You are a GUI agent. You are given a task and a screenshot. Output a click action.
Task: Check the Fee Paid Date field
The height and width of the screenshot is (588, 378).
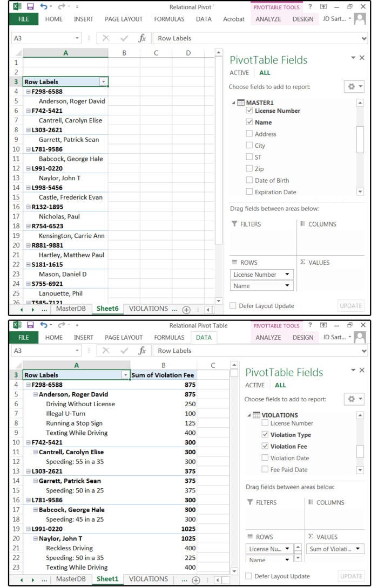[x=265, y=469]
